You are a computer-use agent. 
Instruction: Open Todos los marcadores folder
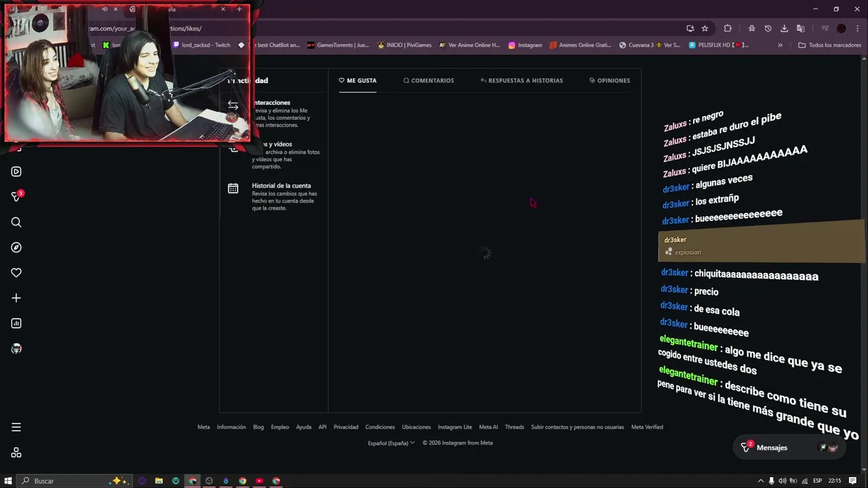[829, 45]
